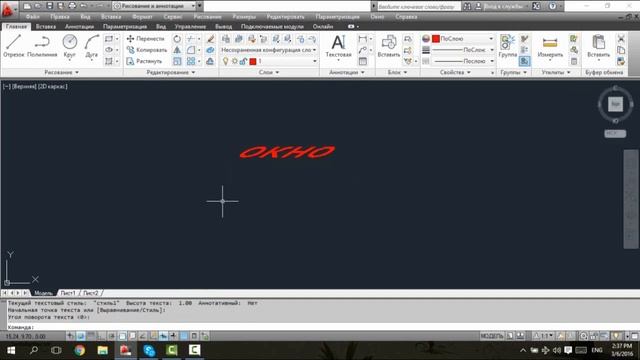Toggle layer on/off lightbulb icon
The image size is (640, 360).
225,61
